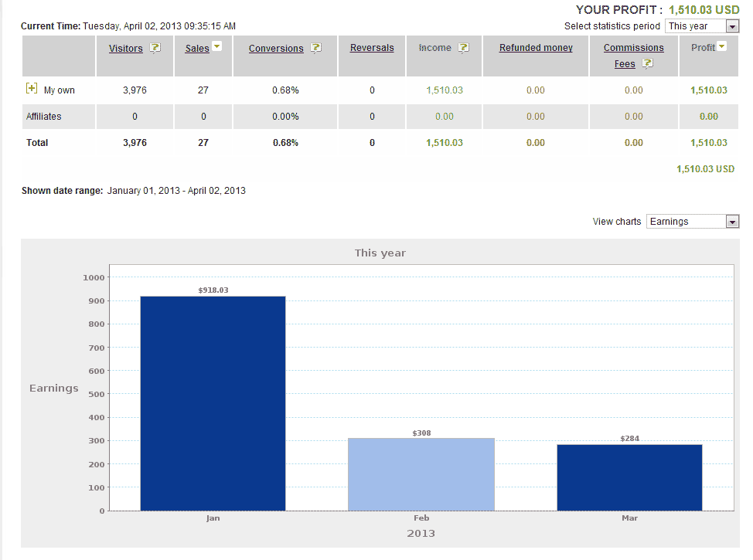This screenshot has height=560, width=753.
Task: Click the arrow icon next to Profit
Action: (x=722, y=47)
